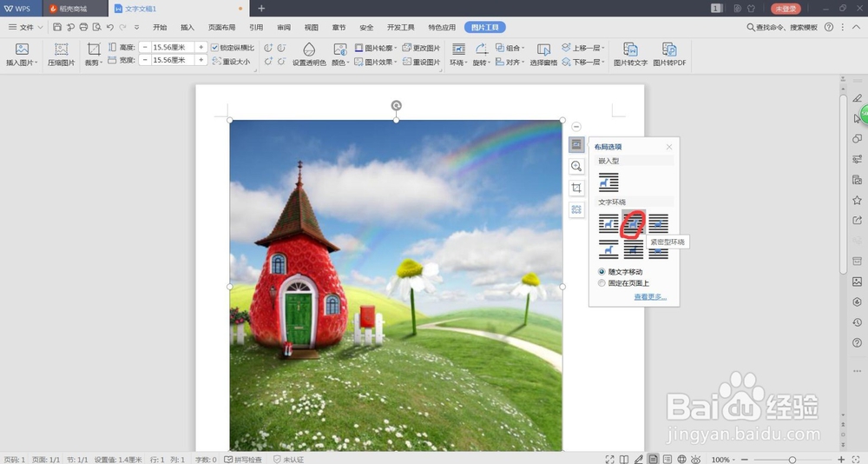This screenshot has width=868, height=464.
Task: Open the 插入 Insert tab
Action: (187, 27)
